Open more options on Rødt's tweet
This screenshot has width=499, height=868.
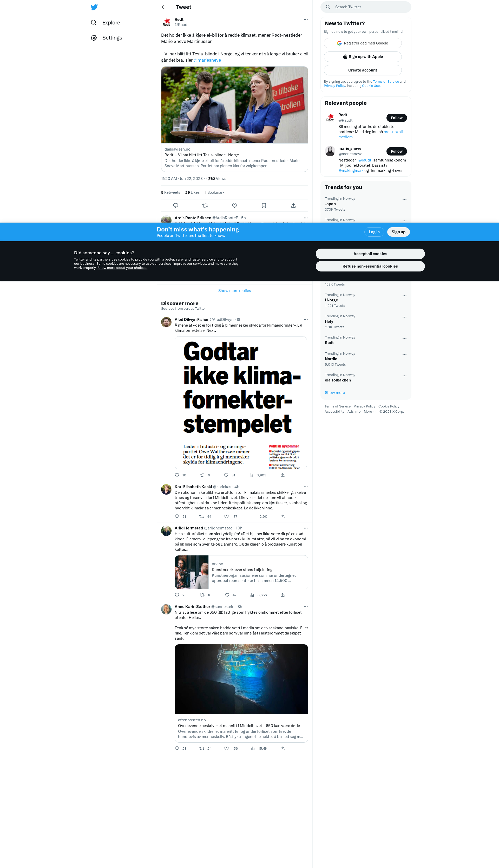click(x=306, y=20)
